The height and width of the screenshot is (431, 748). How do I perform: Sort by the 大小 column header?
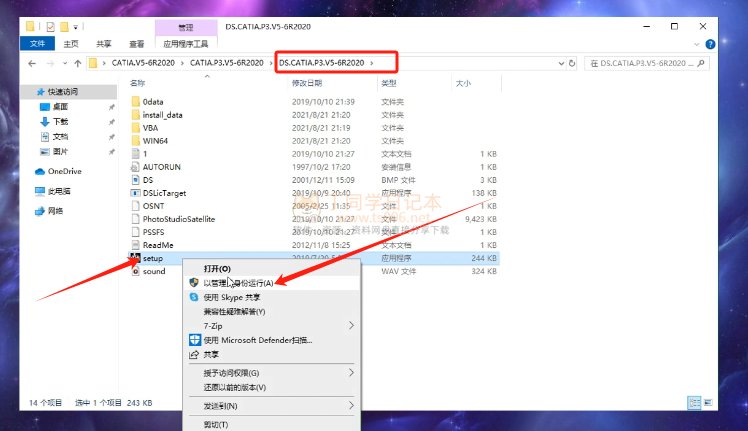coord(463,83)
